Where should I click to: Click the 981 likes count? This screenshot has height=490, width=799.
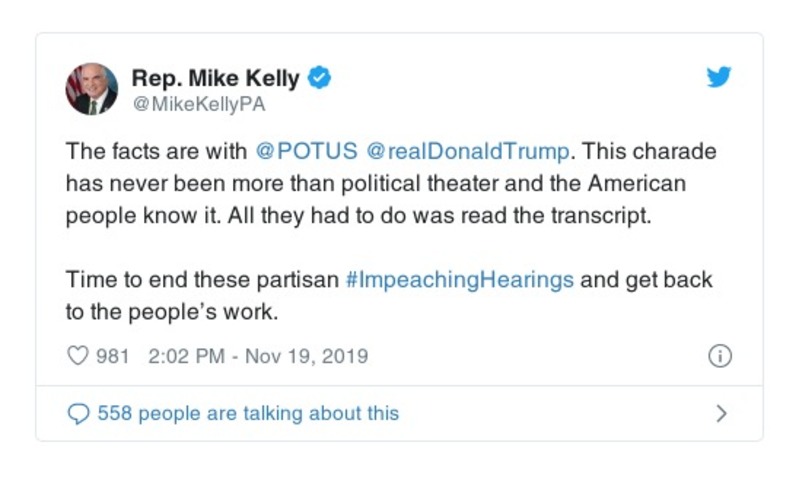pos(112,357)
